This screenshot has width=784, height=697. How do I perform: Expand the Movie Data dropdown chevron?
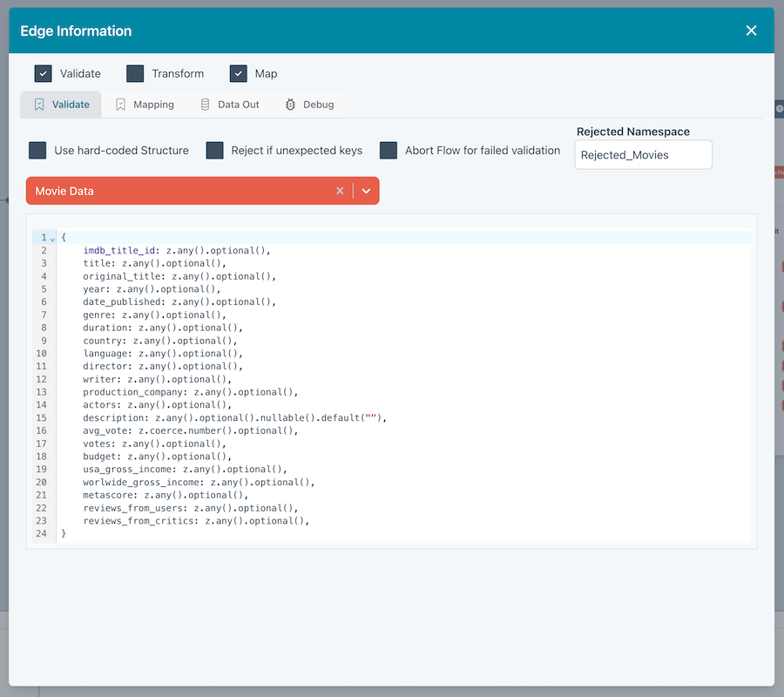pos(367,191)
